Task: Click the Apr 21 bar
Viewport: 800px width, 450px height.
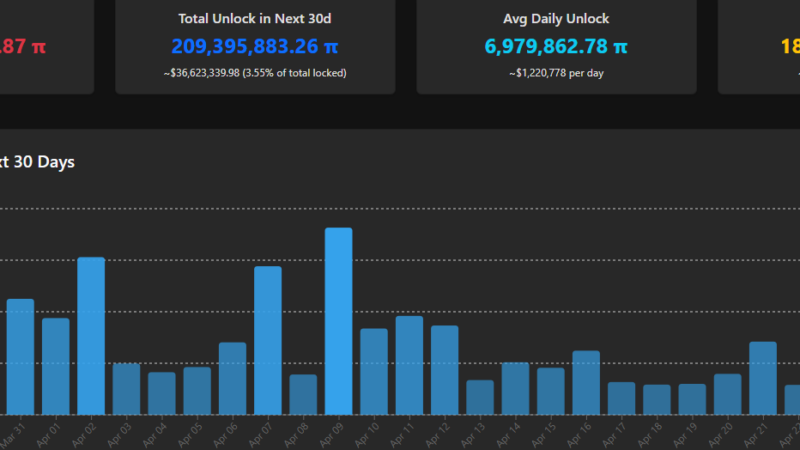Action: click(x=763, y=378)
